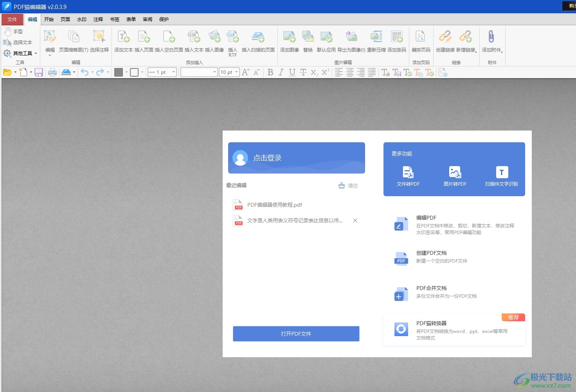Set justified text alignment
Screen dimensions: 576x392
(x=372, y=72)
